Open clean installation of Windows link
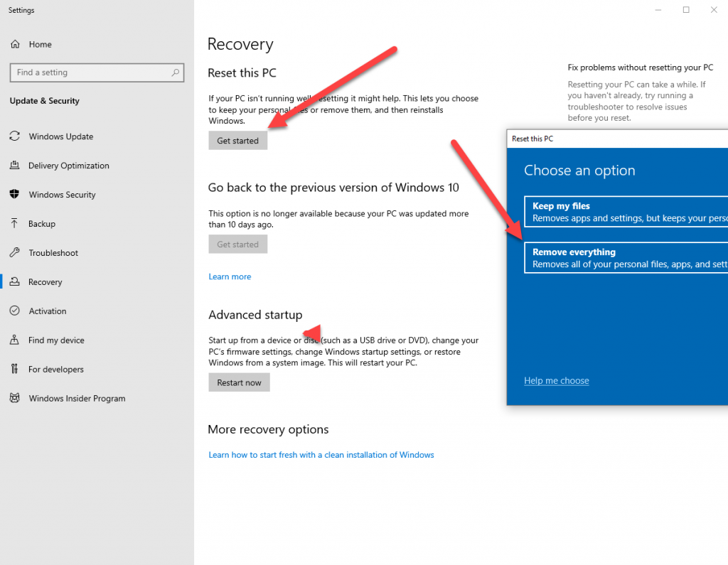This screenshot has height=565, width=728. (x=321, y=455)
